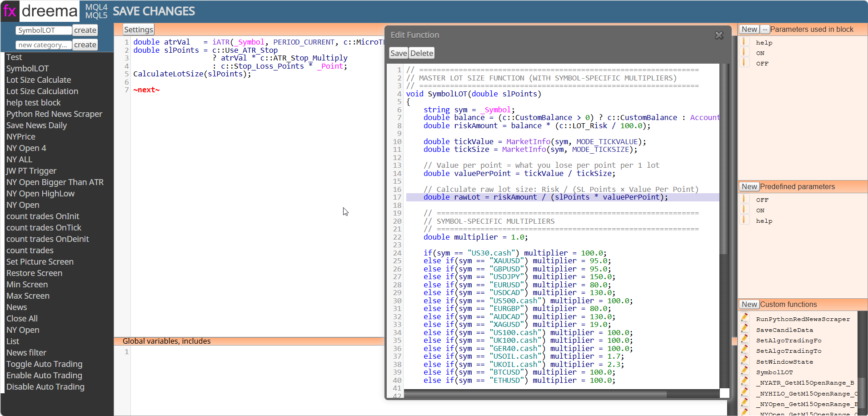Focus the SymbolLOT name input field
This screenshot has width=868, height=416.
tap(44, 30)
